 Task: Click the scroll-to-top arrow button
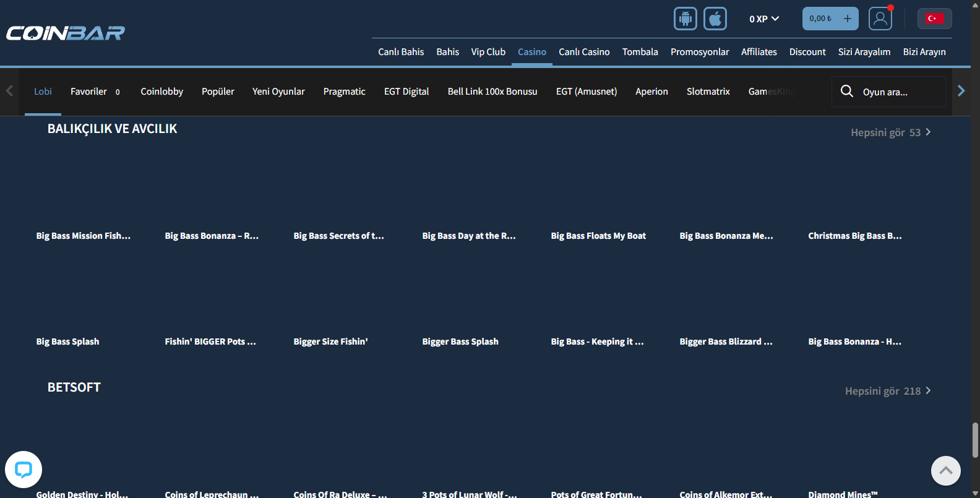pyautogui.click(x=945, y=471)
